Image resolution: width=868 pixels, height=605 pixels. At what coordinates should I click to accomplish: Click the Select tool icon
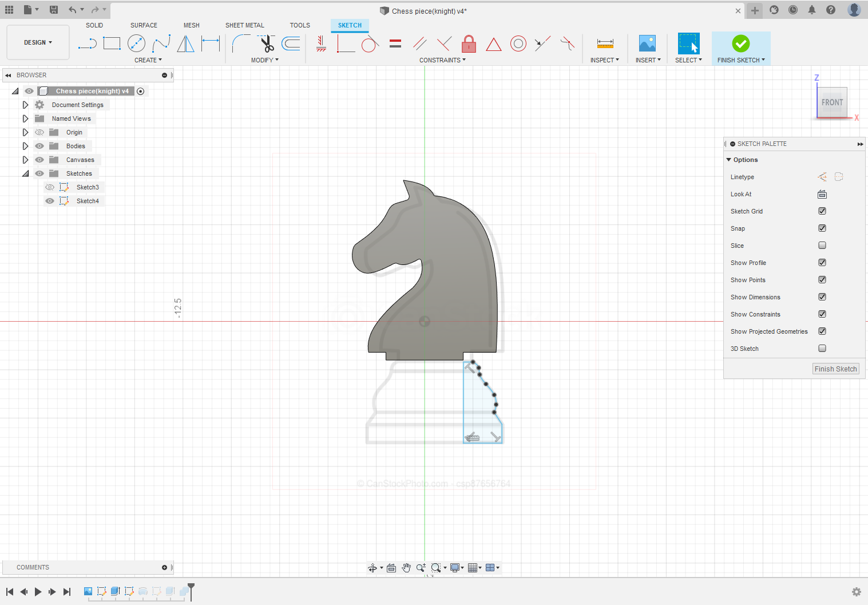click(688, 44)
